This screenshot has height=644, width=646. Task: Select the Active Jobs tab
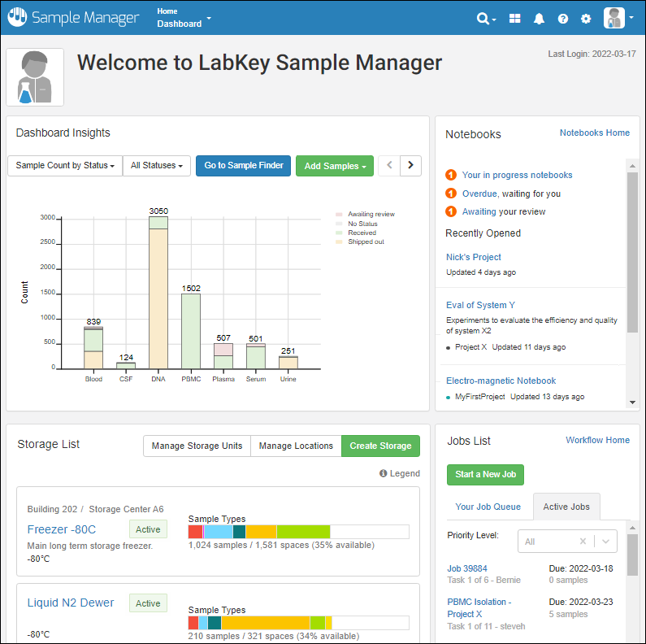(x=566, y=507)
